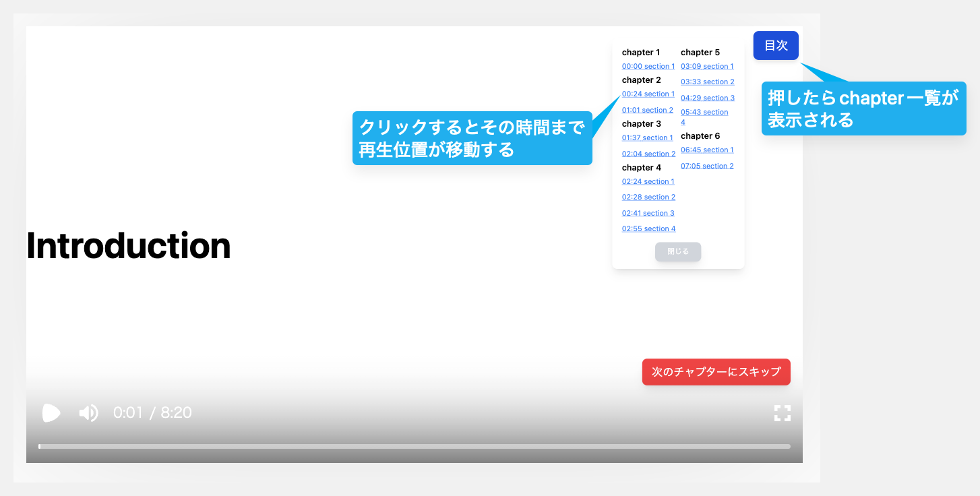
Task: Click the chapter 3 heading
Action: (x=642, y=123)
